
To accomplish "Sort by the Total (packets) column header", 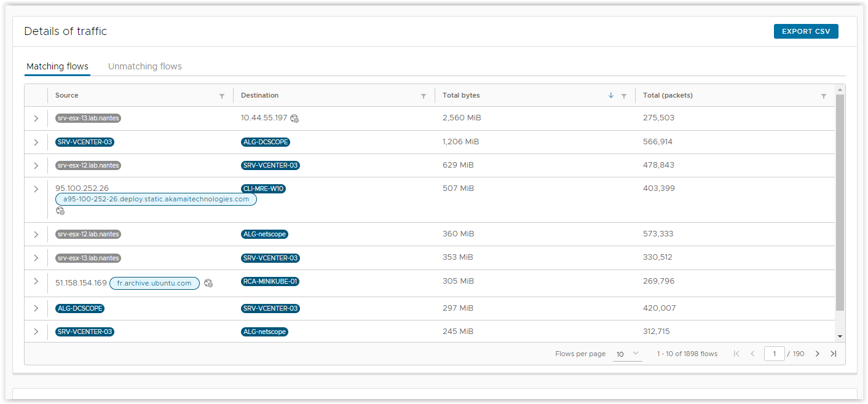I will tap(668, 95).
